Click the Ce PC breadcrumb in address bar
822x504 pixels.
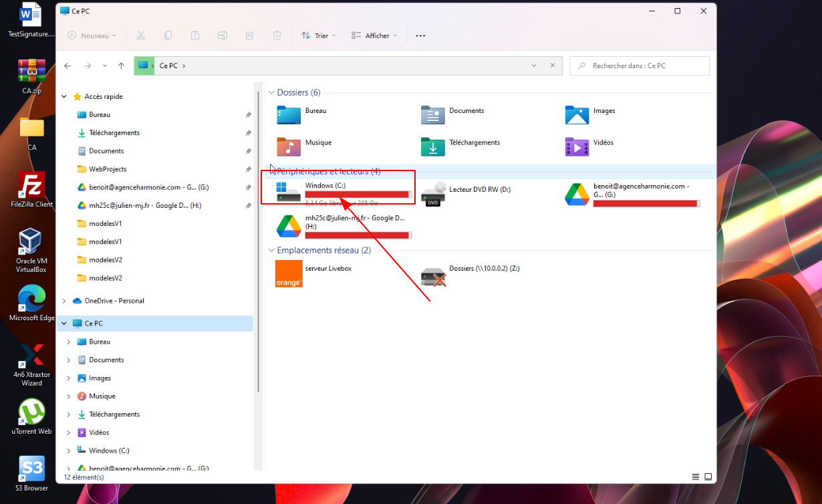pyautogui.click(x=168, y=66)
